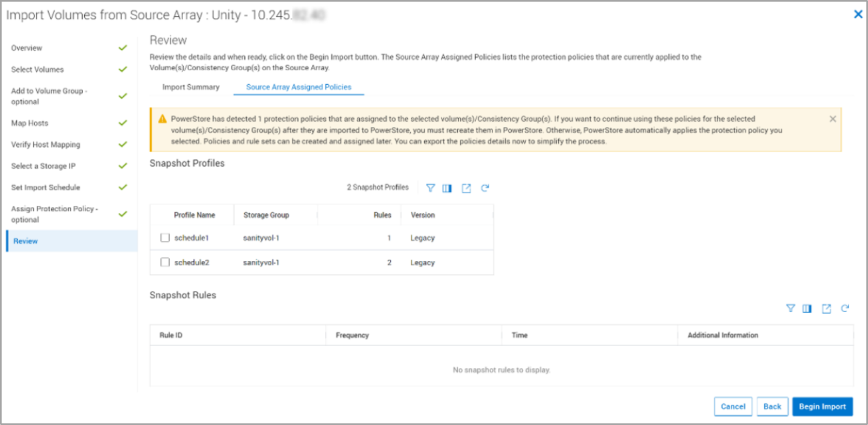Click the checkmark beside Select a Storage IP
This screenshot has width=868, height=425.
[x=123, y=166]
